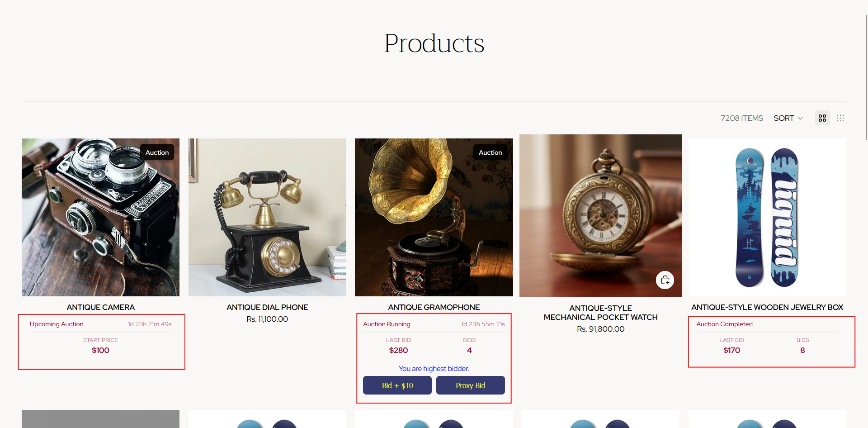
Task: Open Antique-Style Mechanical Pocket Watch title
Action: [601, 313]
